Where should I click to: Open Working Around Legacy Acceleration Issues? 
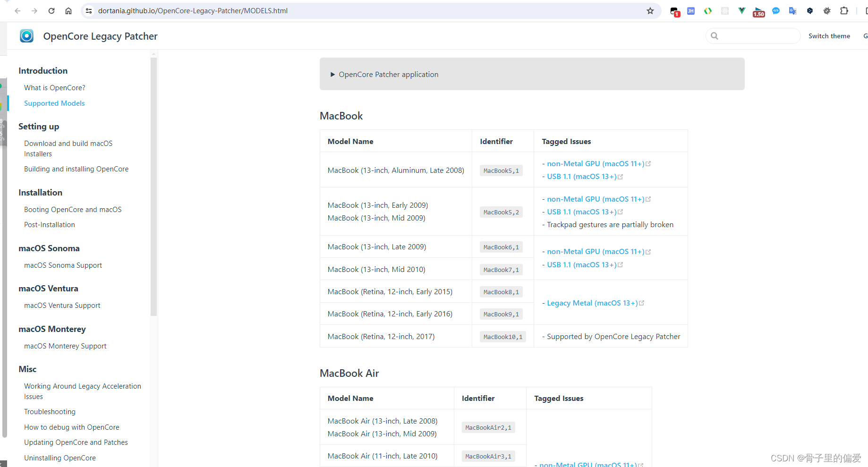83,391
